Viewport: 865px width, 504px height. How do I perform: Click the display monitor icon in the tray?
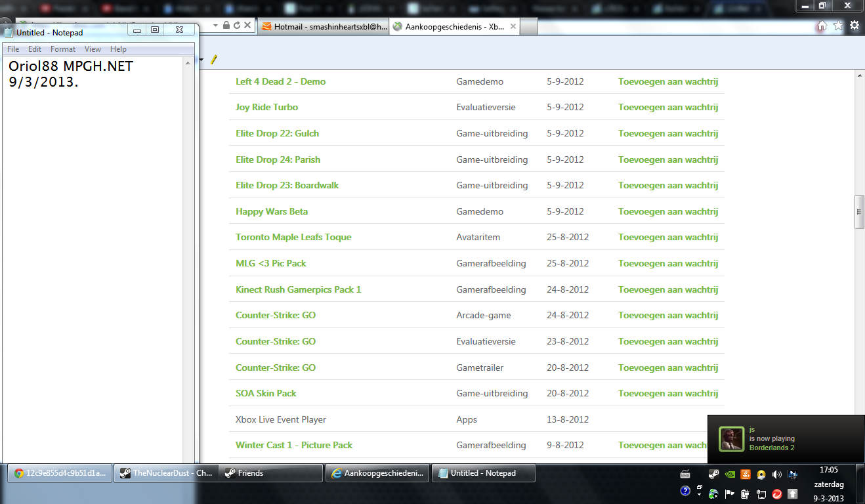[x=793, y=474]
